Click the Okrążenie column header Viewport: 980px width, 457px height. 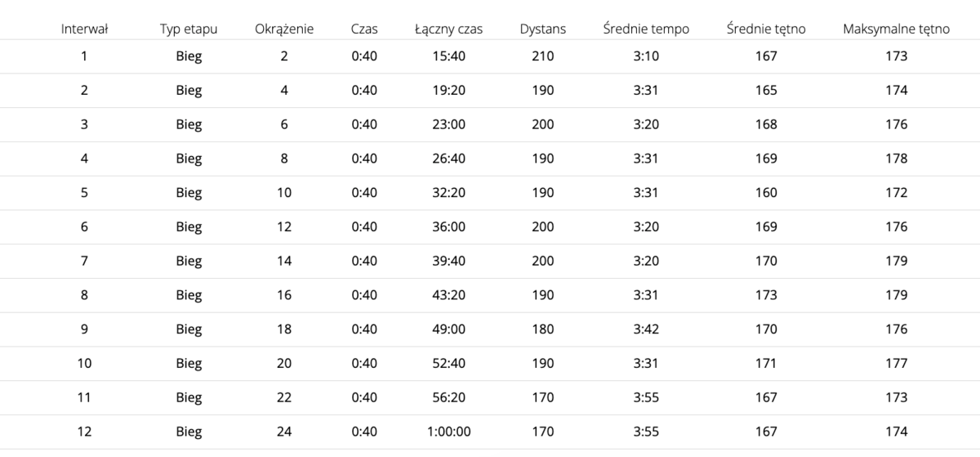(x=284, y=29)
